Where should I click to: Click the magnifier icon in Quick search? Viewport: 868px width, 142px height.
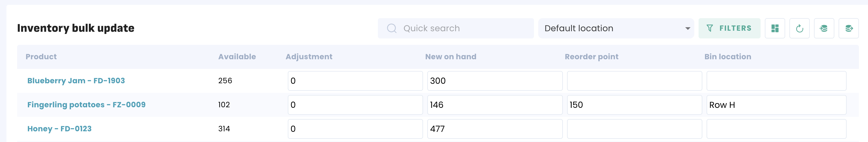click(x=392, y=28)
